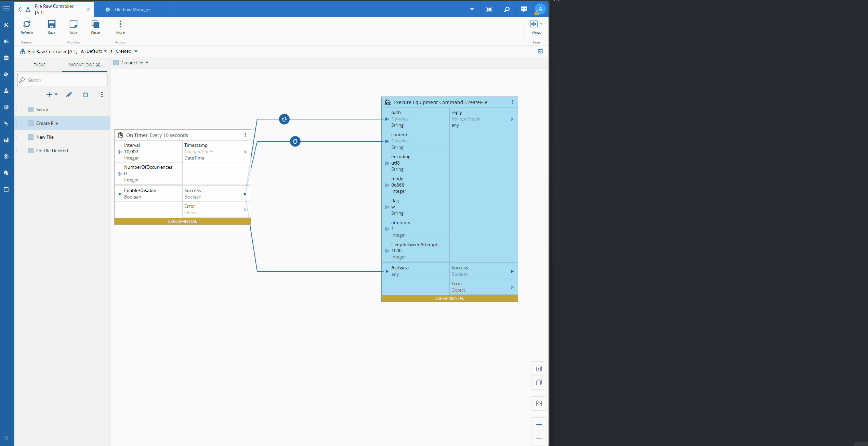
Task: Toggle the Setup workflow checkbox
Action: 31,110
